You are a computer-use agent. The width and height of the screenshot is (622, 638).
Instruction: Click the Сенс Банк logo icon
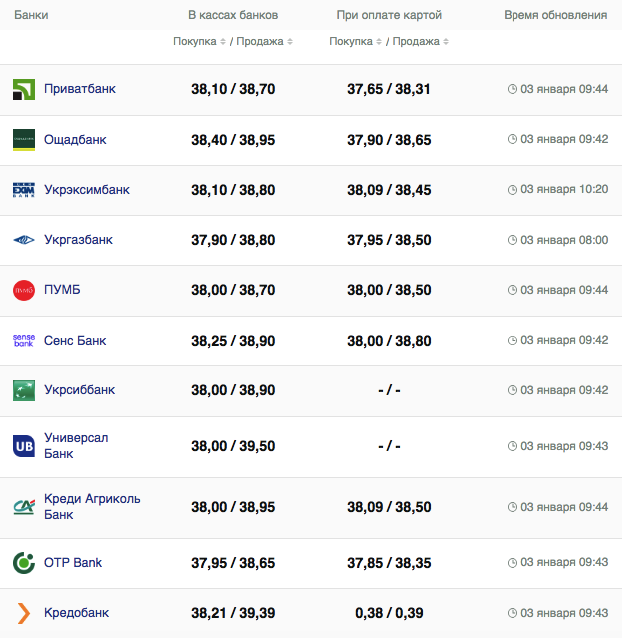[x=24, y=341]
